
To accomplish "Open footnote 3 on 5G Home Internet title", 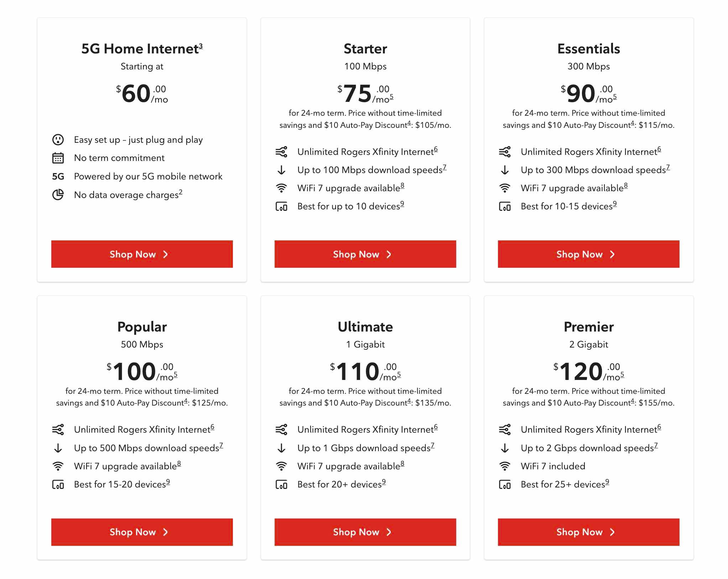I will 201,46.
